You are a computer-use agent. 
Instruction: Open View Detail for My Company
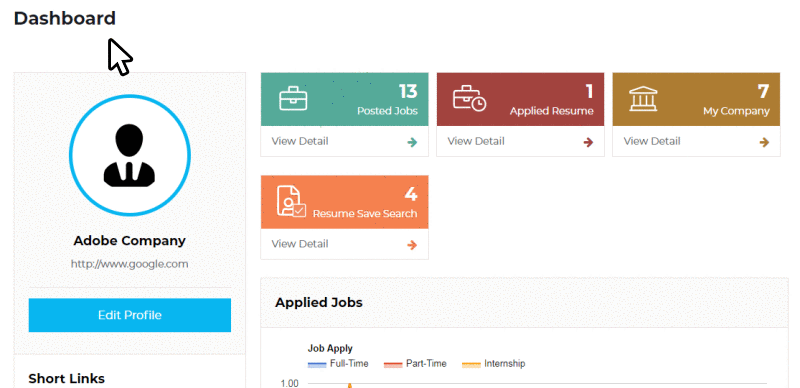[x=652, y=141]
